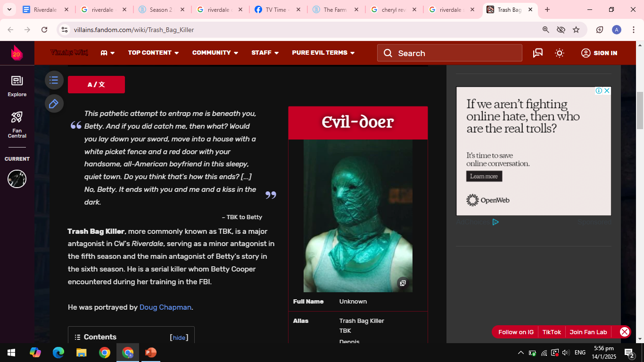Click the tracking protection eye icon
Image resolution: width=644 pixels, height=362 pixels.
coord(561,30)
